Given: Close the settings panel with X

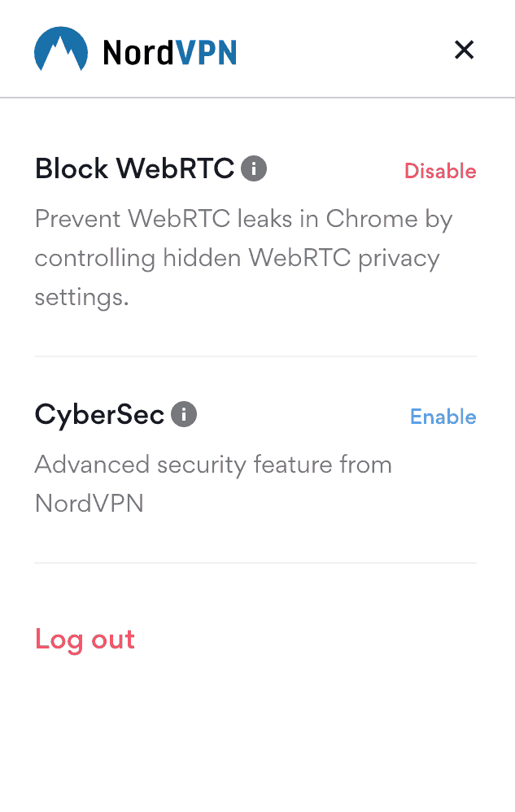Looking at the screenshot, I should pos(465,50).
